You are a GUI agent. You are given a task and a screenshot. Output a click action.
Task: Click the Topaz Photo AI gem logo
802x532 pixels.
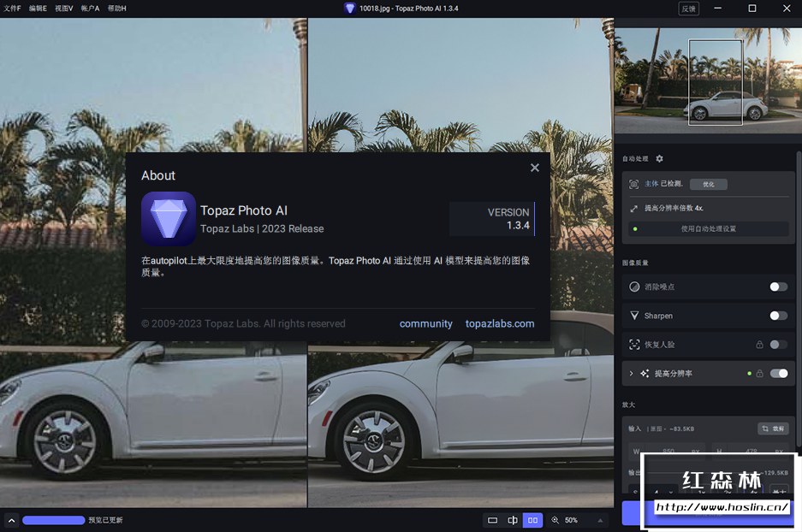point(169,219)
